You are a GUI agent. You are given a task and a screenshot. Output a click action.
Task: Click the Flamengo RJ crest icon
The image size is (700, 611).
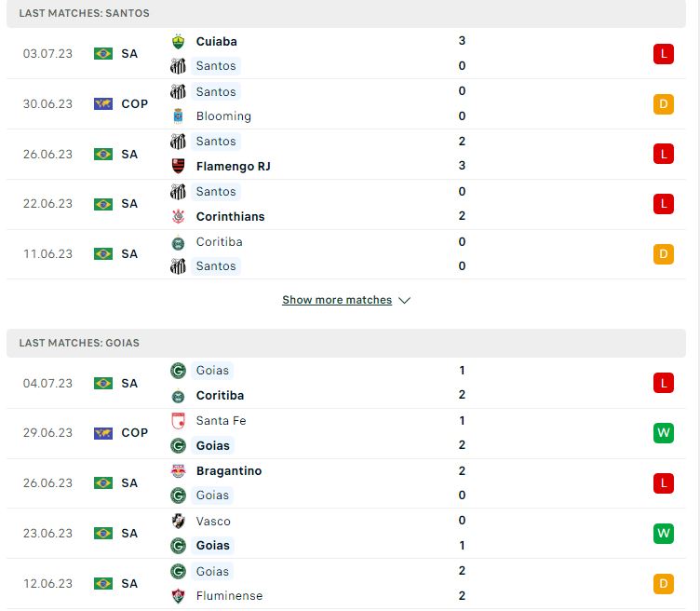pos(178,166)
